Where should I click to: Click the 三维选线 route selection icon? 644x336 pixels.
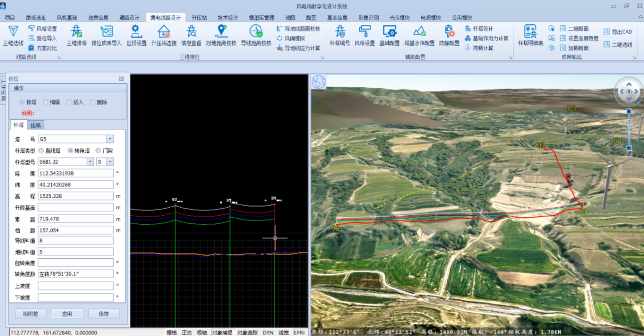pos(13,31)
